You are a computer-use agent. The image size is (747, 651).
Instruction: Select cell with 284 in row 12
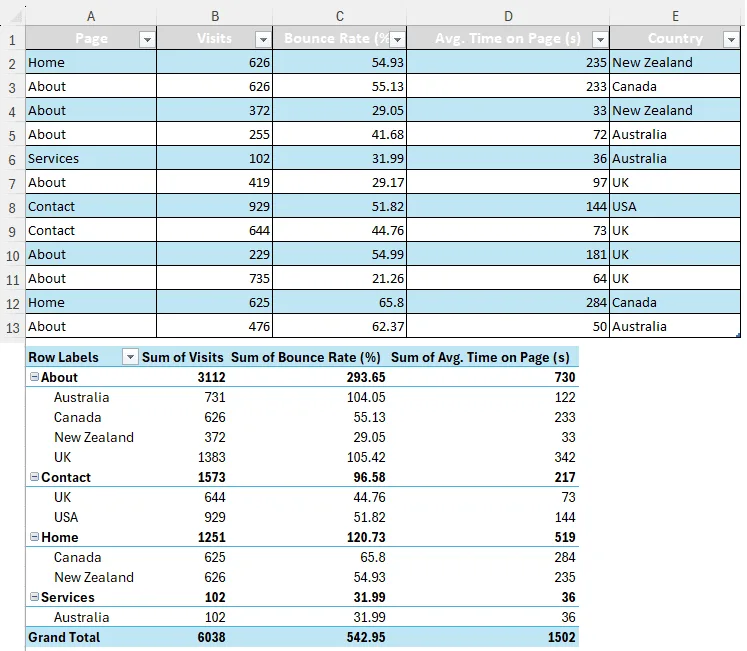(x=508, y=302)
